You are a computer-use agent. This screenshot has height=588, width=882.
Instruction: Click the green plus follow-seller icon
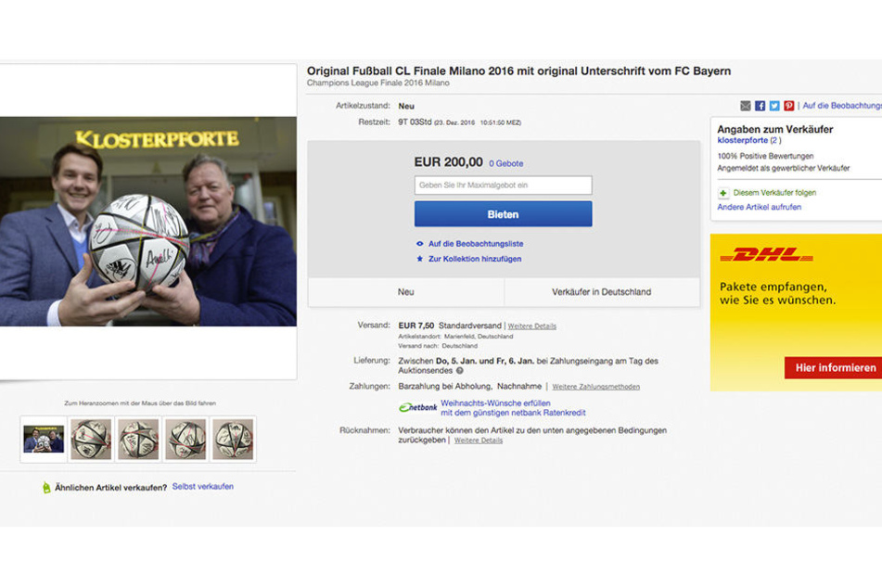pos(722,193)
